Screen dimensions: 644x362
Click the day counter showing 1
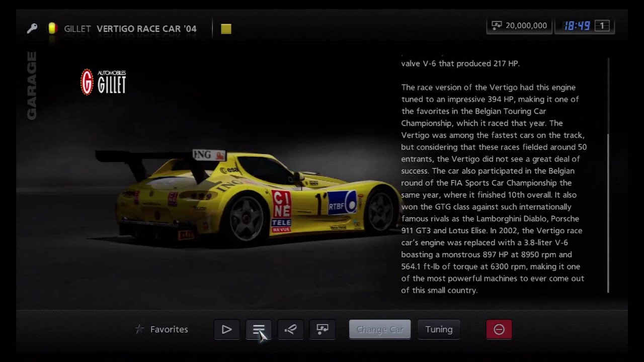(x=602, y=26)
